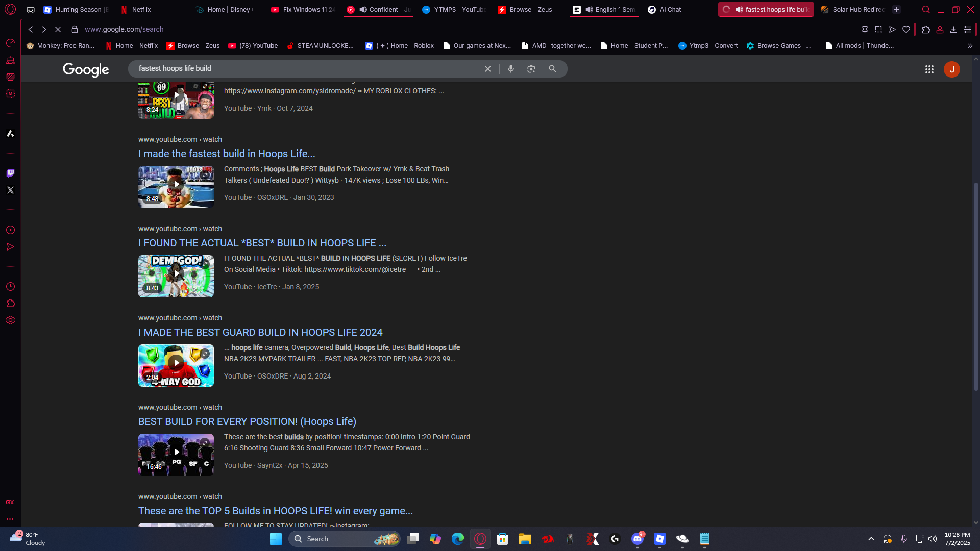
Task: Open the History clock icon in sidebar
Action: (x=10, y=287)
